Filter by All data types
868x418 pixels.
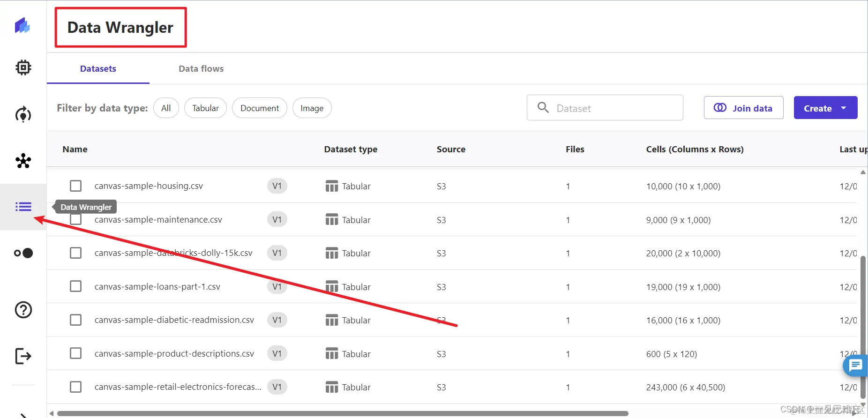166,108
